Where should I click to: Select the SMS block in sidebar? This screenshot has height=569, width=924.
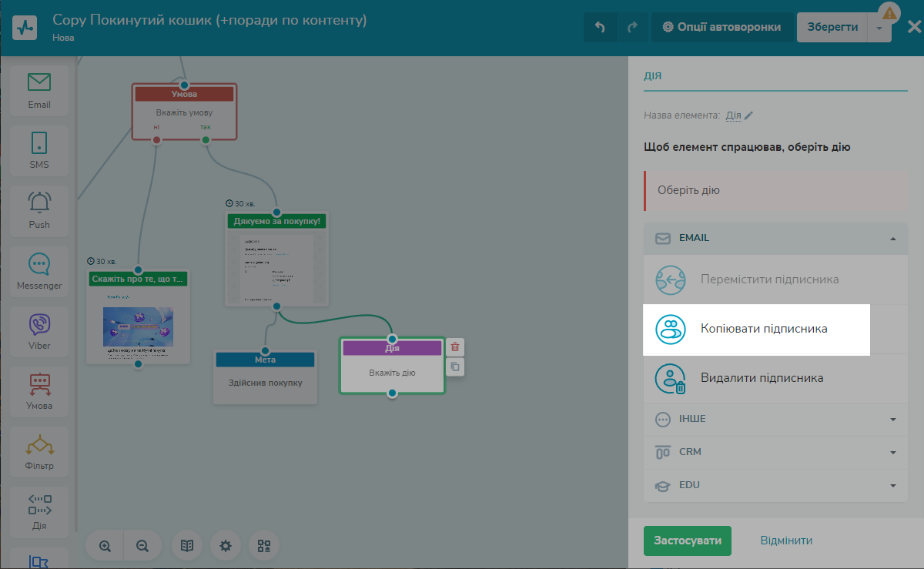click(x=39, y=151)
